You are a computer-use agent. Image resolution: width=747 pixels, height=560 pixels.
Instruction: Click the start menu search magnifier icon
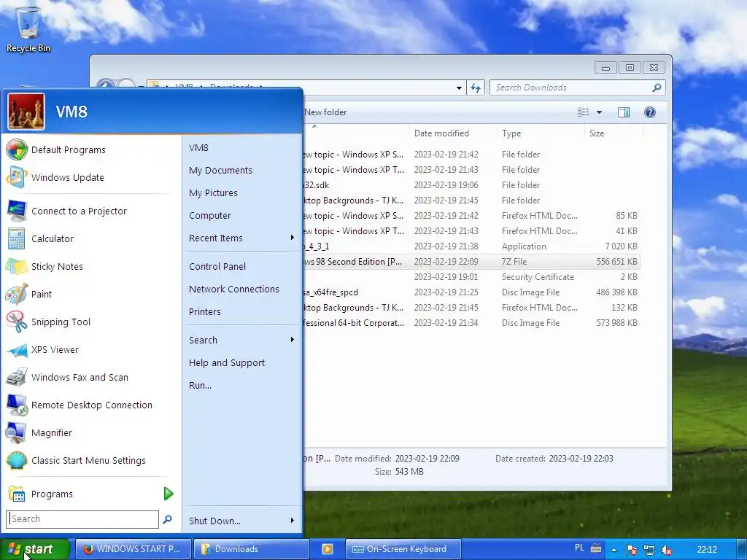(167, 519)
